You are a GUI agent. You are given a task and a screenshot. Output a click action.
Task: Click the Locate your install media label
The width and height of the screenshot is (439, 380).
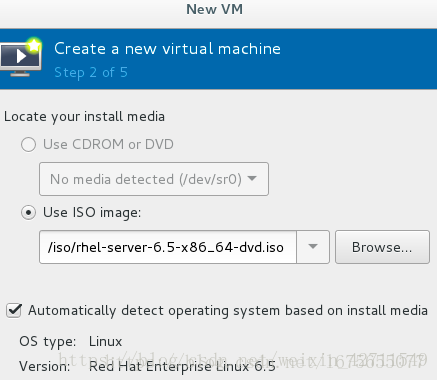[x=84, y=117]
